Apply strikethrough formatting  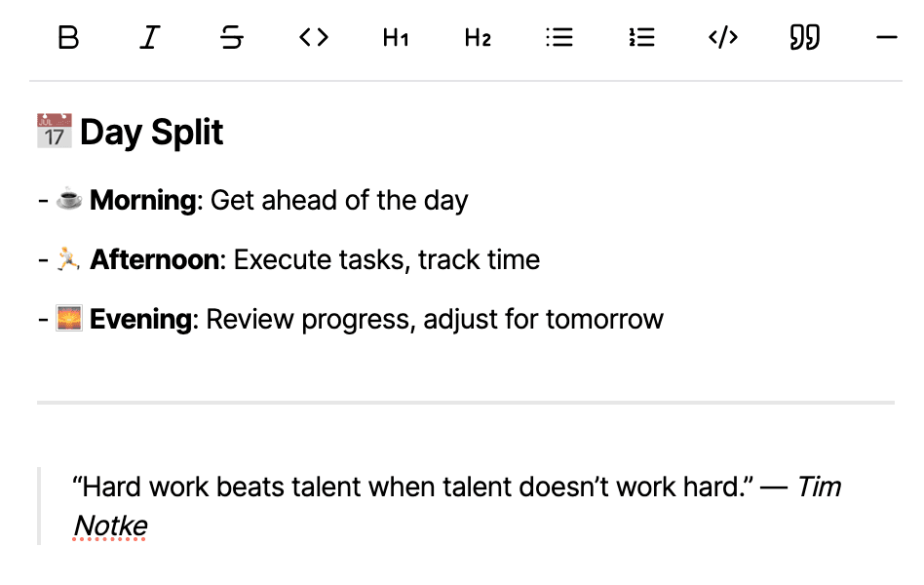point(232,38)
